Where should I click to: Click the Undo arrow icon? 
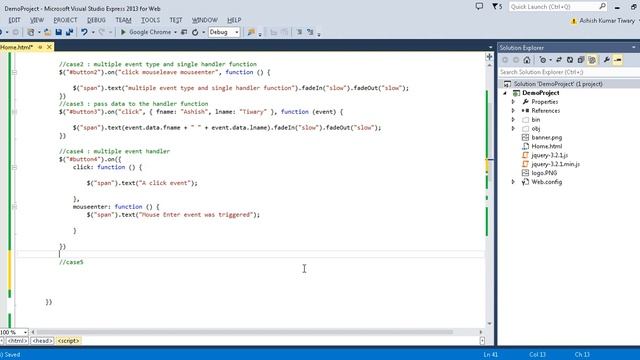click(84, 32)
